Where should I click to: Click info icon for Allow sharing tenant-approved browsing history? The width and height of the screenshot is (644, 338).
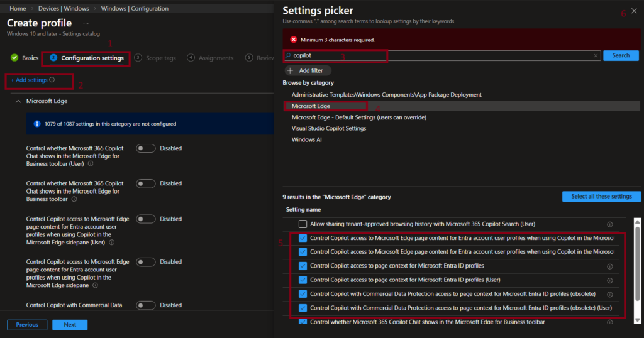[x=610, y=224]
